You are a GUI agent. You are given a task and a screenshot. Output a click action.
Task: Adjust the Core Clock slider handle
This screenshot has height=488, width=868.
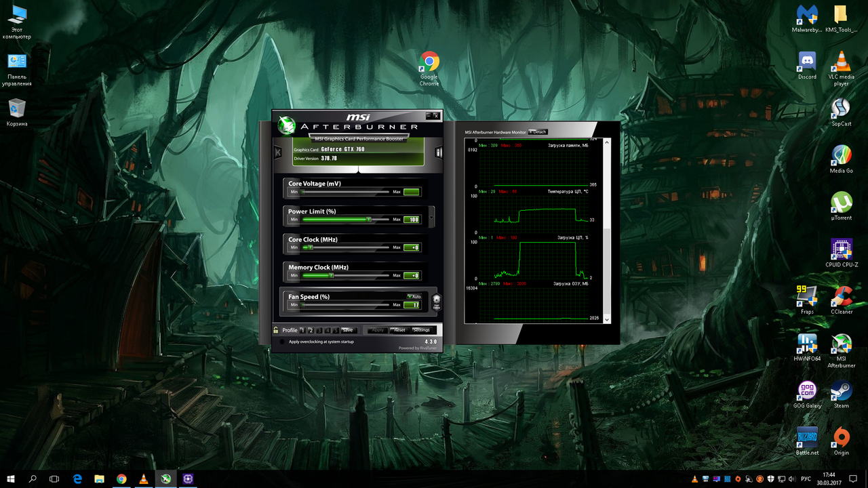coord(311,247)
